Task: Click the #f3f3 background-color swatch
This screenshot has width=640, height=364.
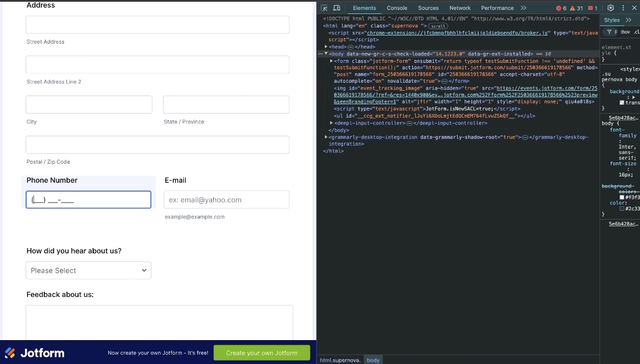Action: pos(621,197)
